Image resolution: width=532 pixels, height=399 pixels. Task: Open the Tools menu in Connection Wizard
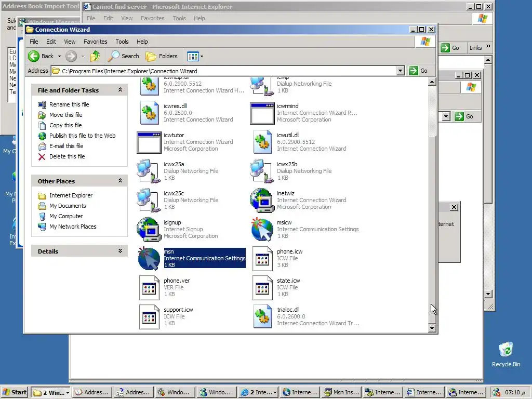tap(122, 42)
